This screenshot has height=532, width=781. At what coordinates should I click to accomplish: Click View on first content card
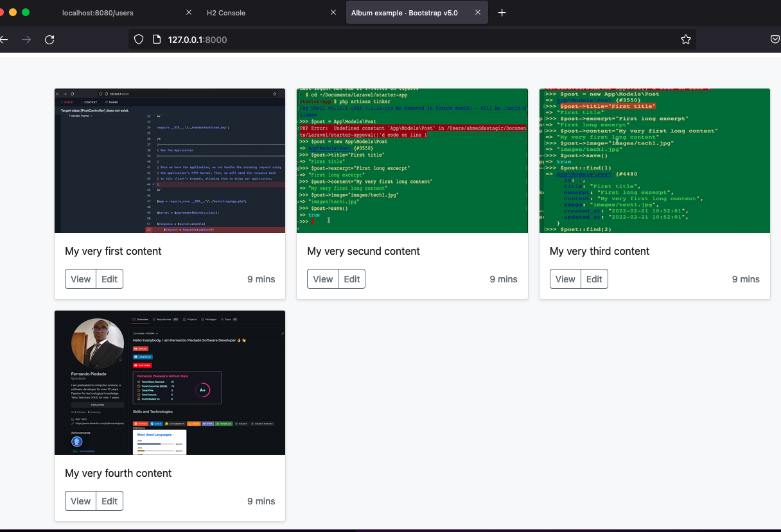click(81, 279)
